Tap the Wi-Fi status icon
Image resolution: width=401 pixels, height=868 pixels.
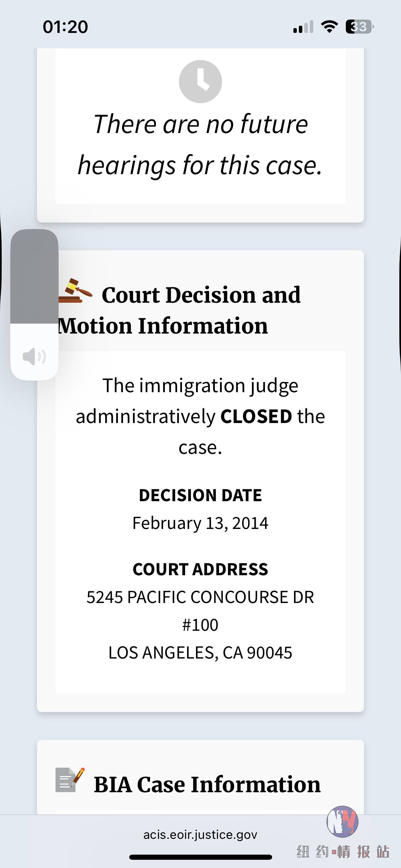[x=329, y=27]
